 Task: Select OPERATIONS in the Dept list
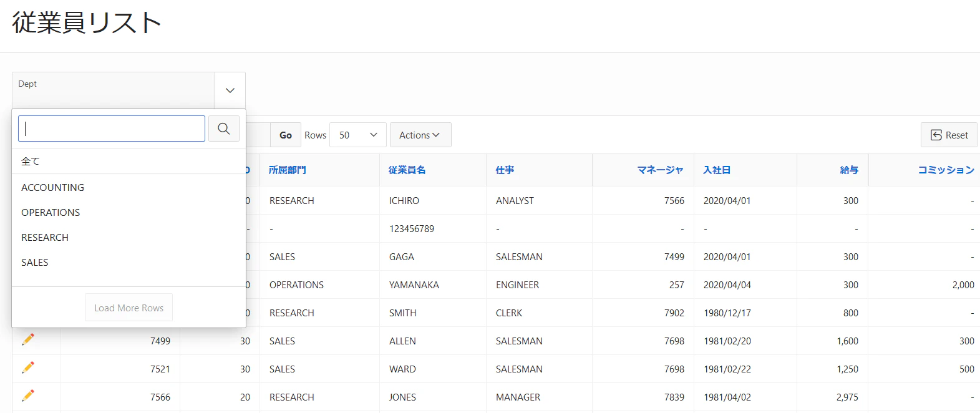coord(129,212)
